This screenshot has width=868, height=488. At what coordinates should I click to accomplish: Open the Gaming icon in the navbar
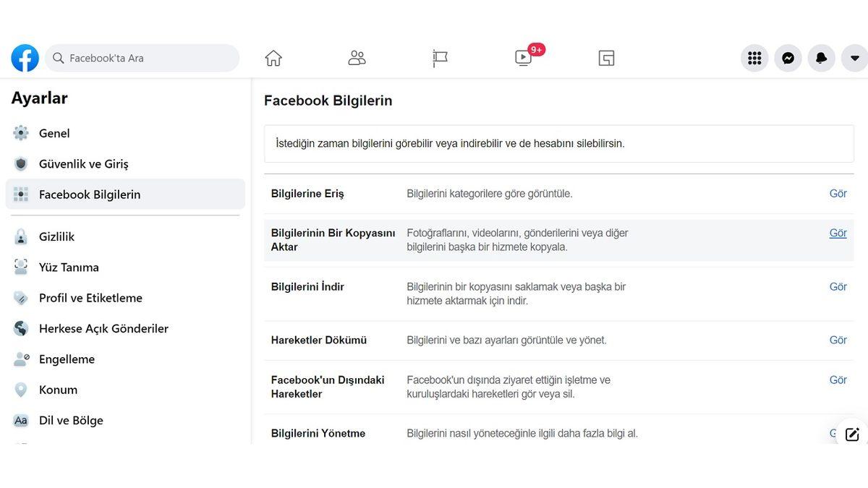pos(606,58)
